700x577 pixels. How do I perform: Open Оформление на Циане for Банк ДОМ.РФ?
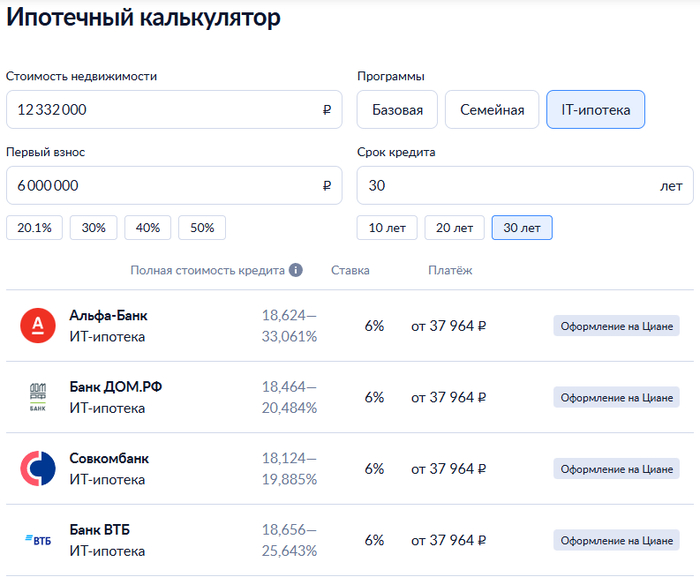(617, 397)
